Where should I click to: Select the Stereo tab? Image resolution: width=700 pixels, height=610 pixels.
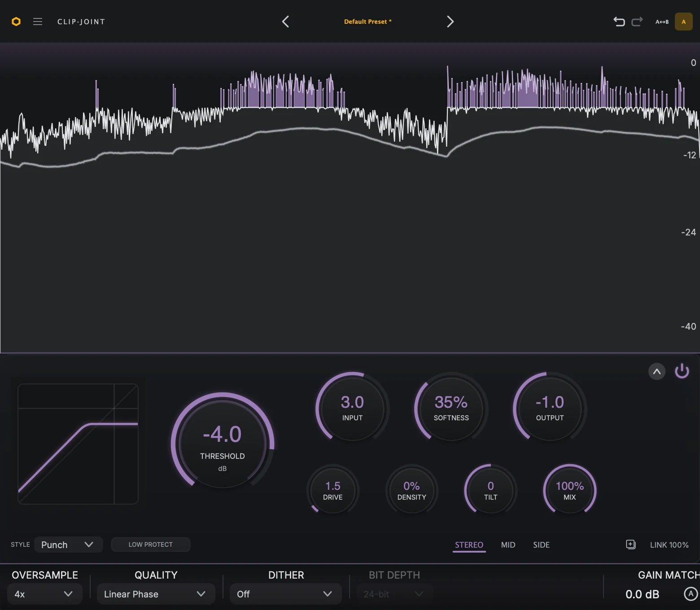coord(469,545)
